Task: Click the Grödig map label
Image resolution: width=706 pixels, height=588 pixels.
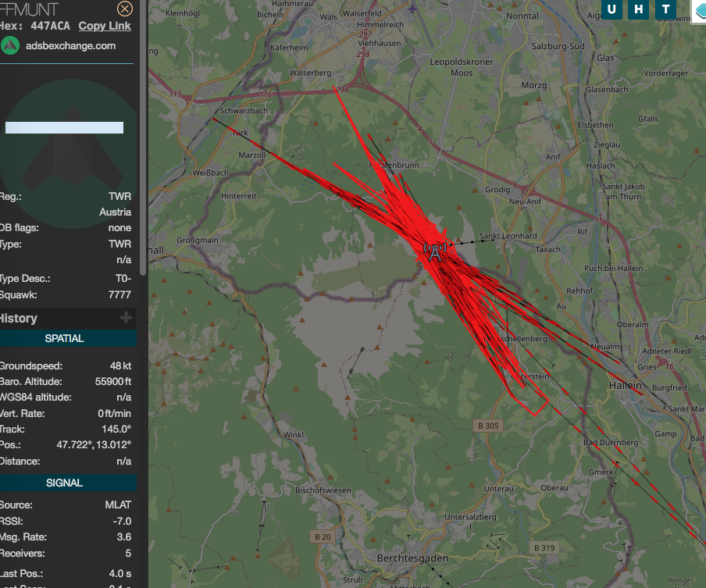Action: pyautogui.click(x=497, y=190)
